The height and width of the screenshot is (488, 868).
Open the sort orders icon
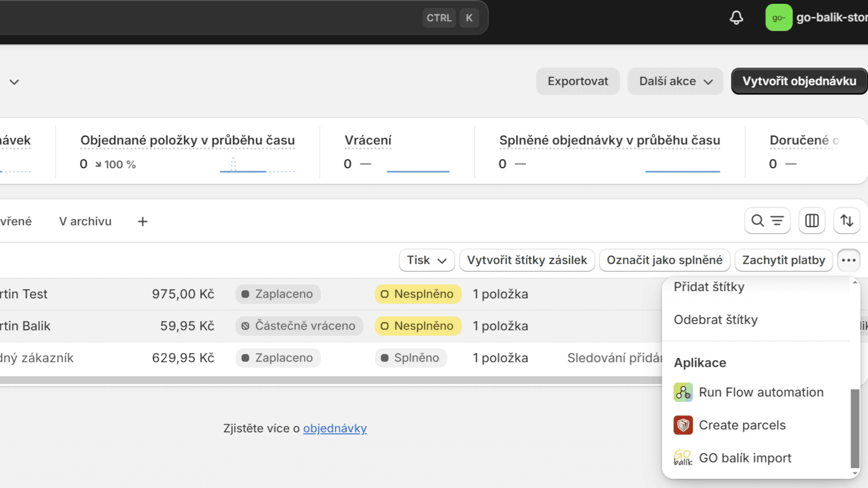pos(847,221)
